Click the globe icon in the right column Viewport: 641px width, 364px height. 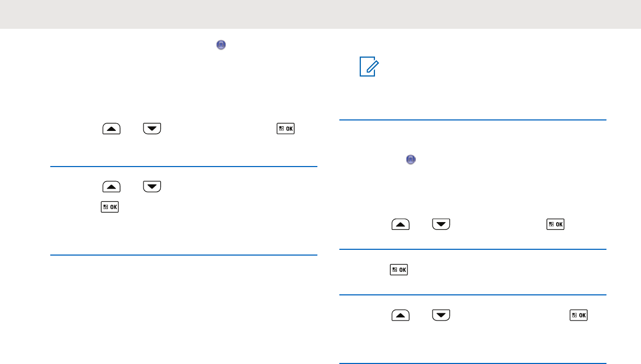411,159
